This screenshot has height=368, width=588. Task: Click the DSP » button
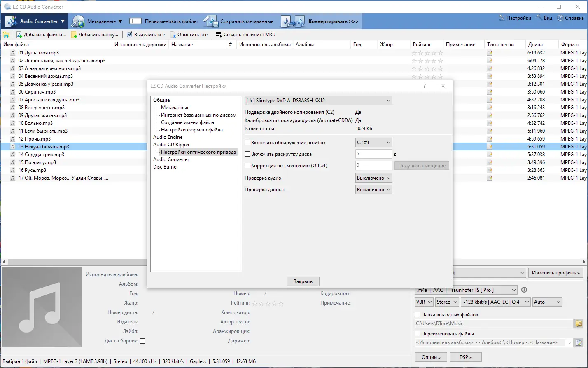pos(465,357)
